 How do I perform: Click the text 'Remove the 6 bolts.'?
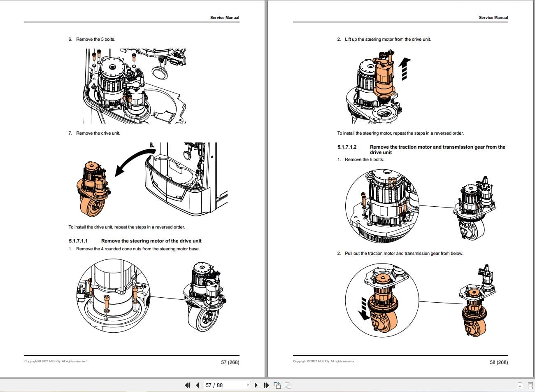(x=364, y=160)
